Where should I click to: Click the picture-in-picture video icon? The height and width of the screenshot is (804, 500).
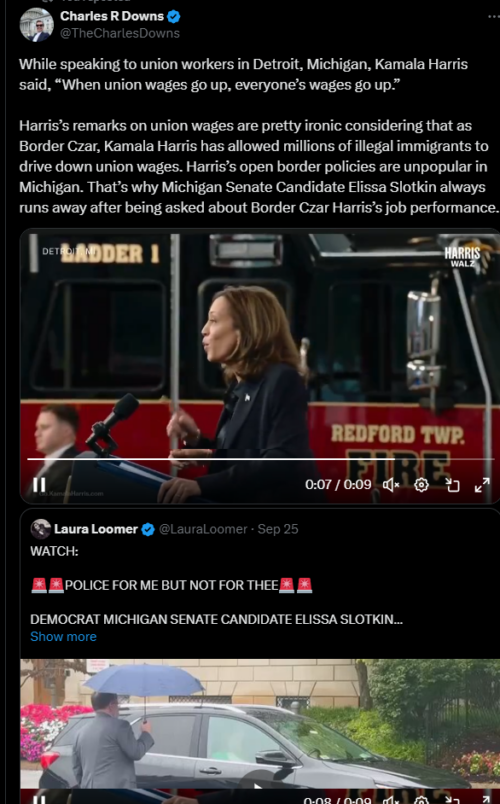click(x=452, y=485)
